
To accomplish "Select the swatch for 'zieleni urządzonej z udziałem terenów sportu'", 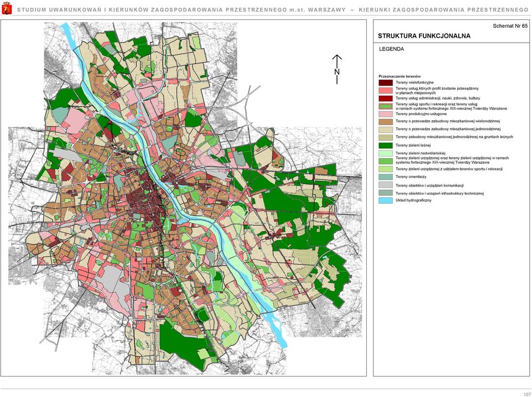I will [x=386, y=169].
